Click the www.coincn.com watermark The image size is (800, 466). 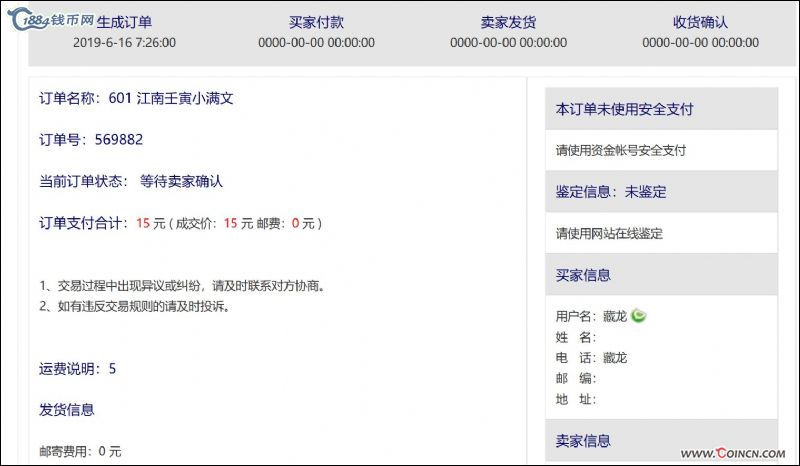pos(735,454)
